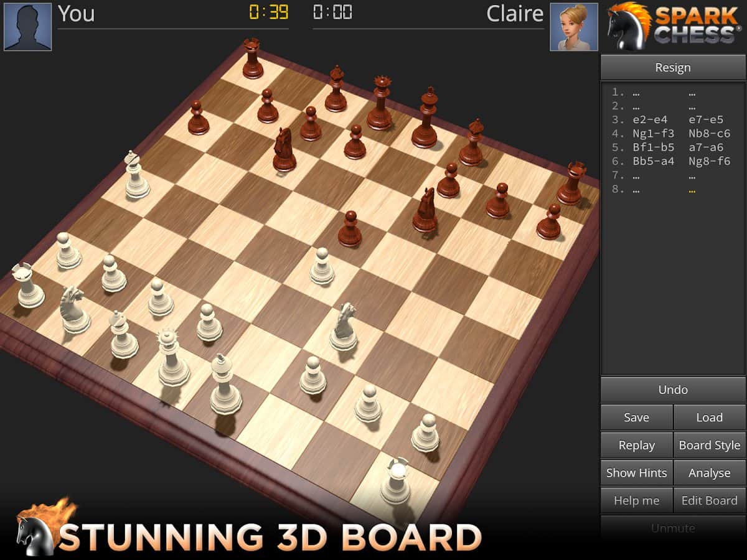Screen dimensions: 747x560
Task: Open the Board Style options
Action: (x=710, y=445)
